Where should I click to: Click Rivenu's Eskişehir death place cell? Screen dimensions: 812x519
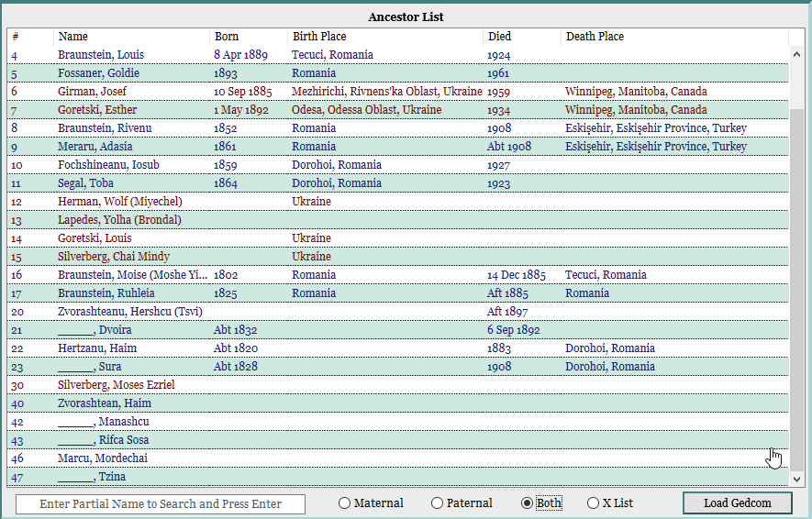pyautogui.click(x=656, y=128)
